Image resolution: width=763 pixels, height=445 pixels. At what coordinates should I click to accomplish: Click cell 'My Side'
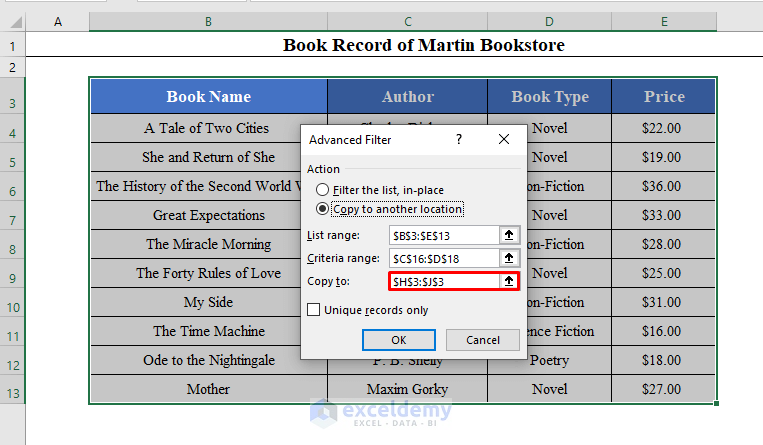click(208, 302)
